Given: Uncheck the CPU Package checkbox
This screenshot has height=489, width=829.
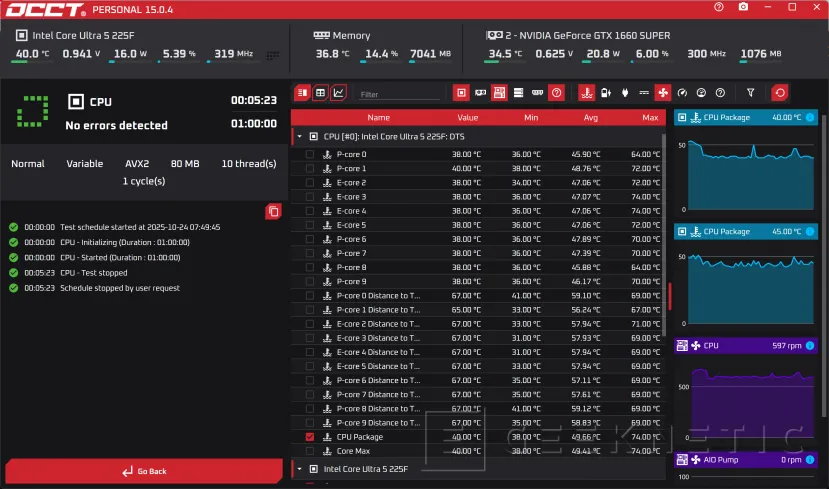Looking at the screenshot, I should pyautogui.click(x=309, y=437).
